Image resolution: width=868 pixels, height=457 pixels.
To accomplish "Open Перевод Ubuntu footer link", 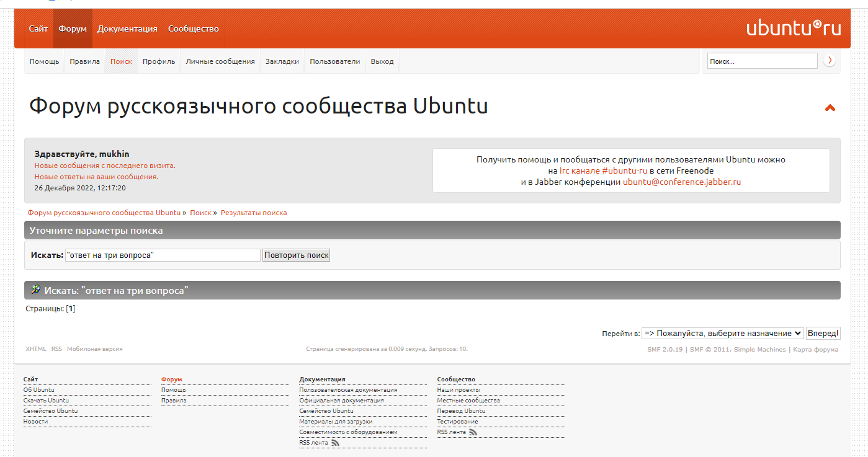I will [461, 411].
